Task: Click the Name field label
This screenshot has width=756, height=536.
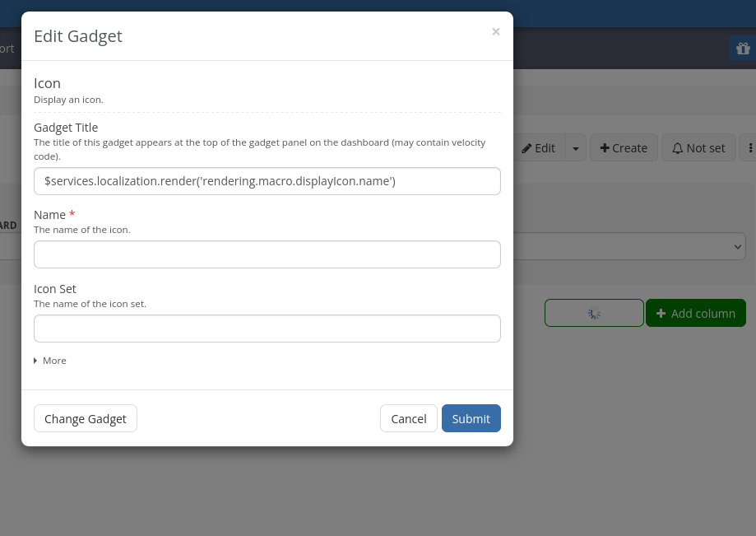Action: pos(49,215)
